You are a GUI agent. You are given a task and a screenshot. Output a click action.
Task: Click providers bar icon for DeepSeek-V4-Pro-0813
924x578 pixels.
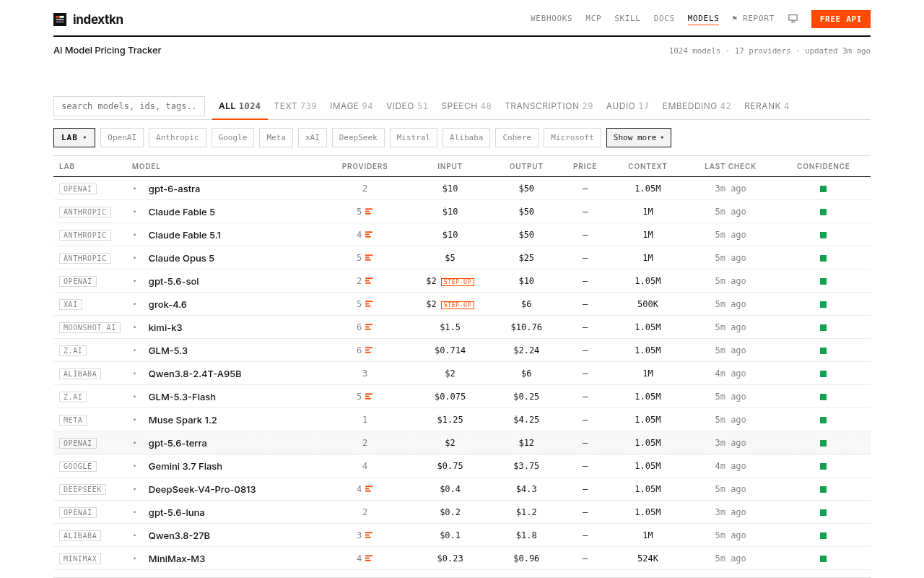coord(369,489)
